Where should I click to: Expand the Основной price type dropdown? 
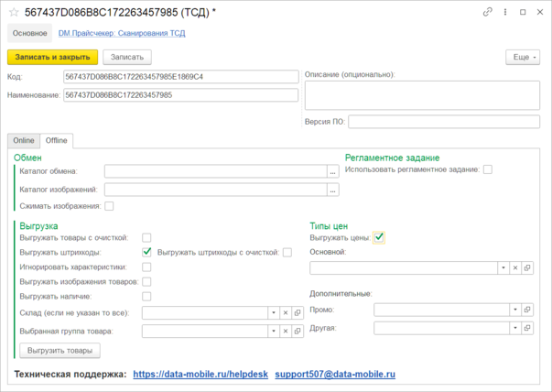click(503, 268)
